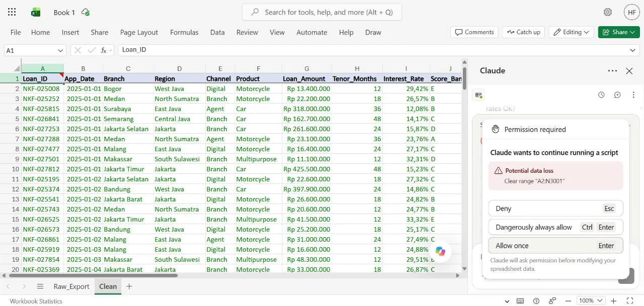This screenshot has width=644, height=306.
Task: Open the HF account avatar
Action: (x=632, y=12)
